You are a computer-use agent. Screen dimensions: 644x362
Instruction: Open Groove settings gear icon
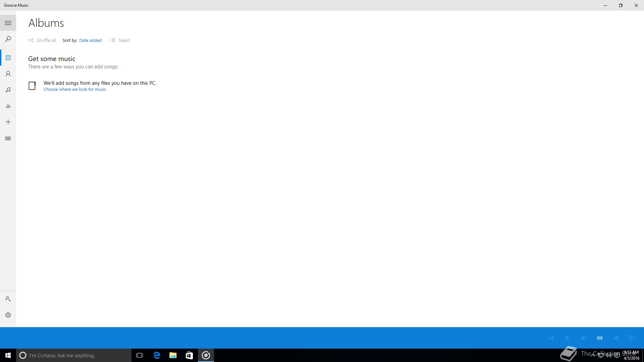coord(8,315)
